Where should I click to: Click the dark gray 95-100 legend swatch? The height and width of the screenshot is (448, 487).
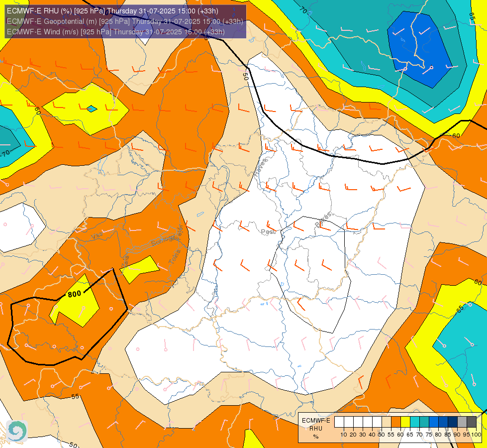(x=472, y=422)
